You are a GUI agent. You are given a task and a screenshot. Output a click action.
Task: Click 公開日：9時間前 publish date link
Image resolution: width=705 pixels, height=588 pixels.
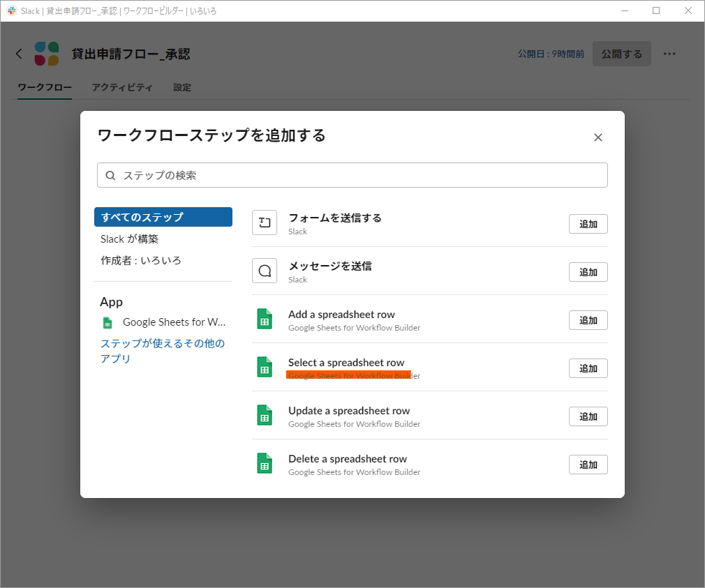551,54
